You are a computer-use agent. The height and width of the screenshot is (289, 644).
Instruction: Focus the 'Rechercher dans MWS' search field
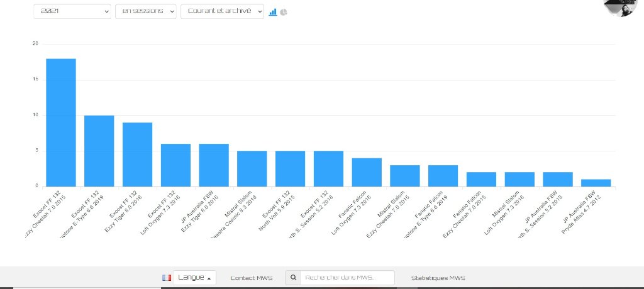(347, 278)
